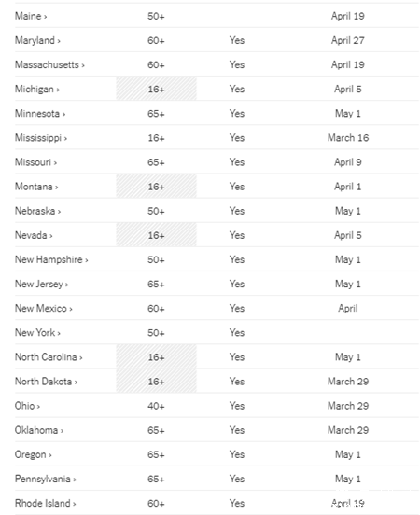Open the Maryland state link

(x=37, y=40)
